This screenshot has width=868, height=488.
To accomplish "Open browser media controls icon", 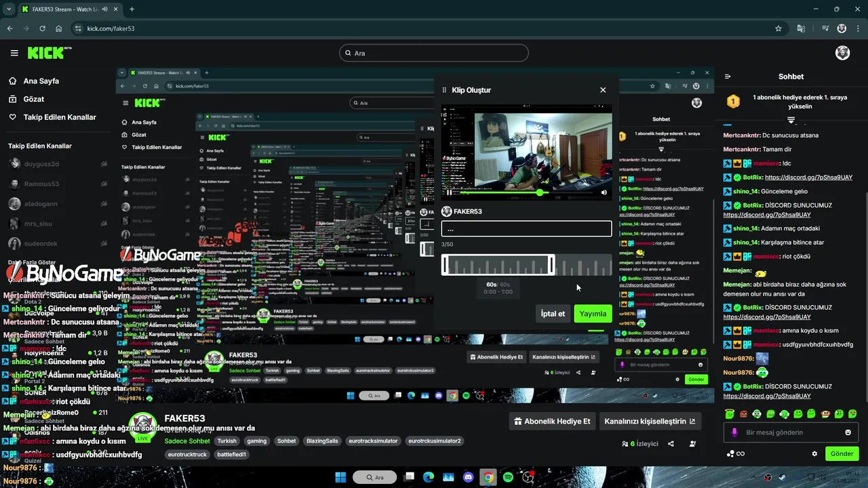I will click(x=825, y=28).
